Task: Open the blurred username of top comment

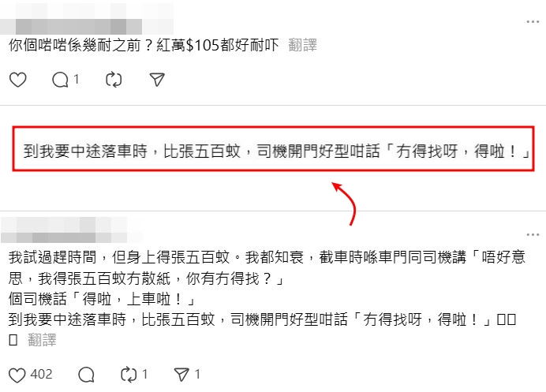Action: pos(86,19)
